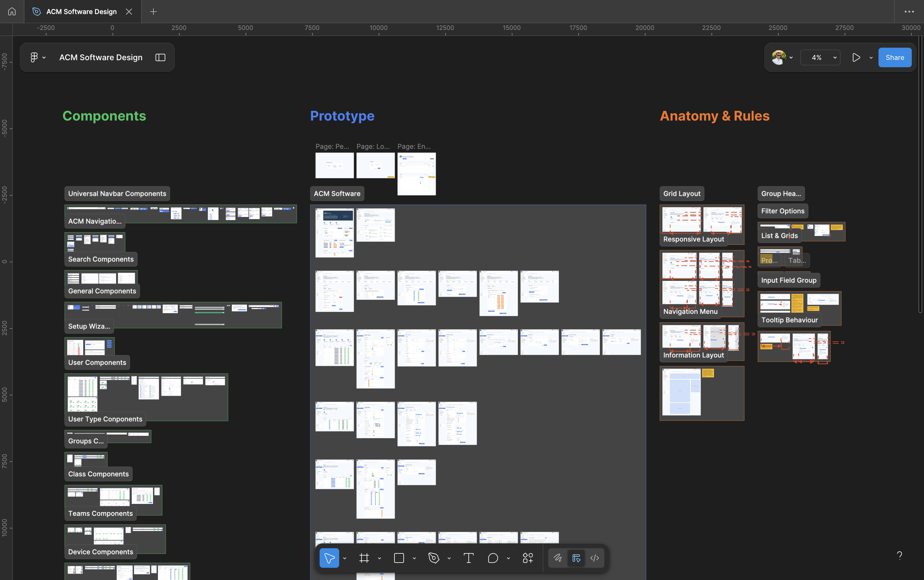Open a new tab with plus
This screenshot has height=580, width=924.
point(153,12)
